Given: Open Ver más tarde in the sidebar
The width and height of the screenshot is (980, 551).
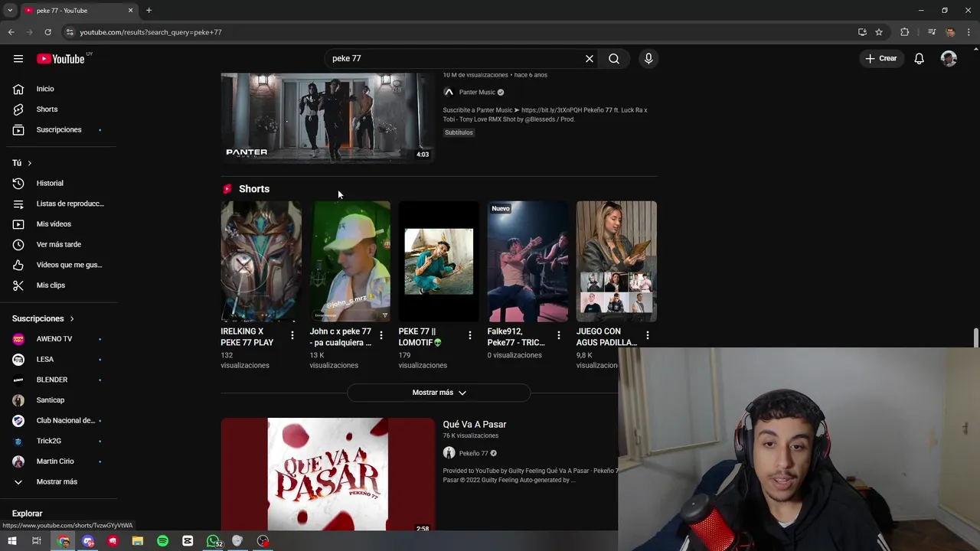Looking at the screenshot, I should coord(58,244).
